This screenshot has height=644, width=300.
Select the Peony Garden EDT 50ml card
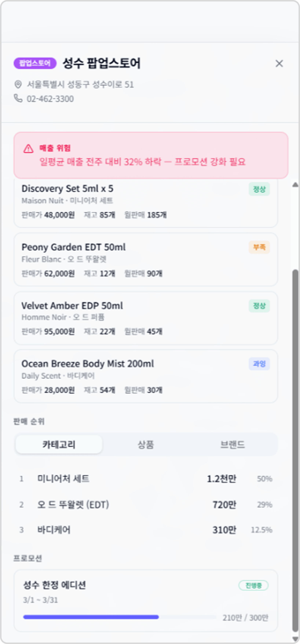tap(146, 259)
